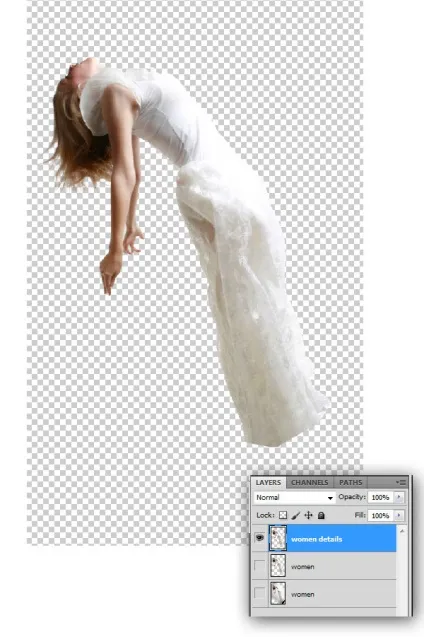Switch to the Paths tab
The width and height of the screenshot is (424, 637).
click(350, 482)
